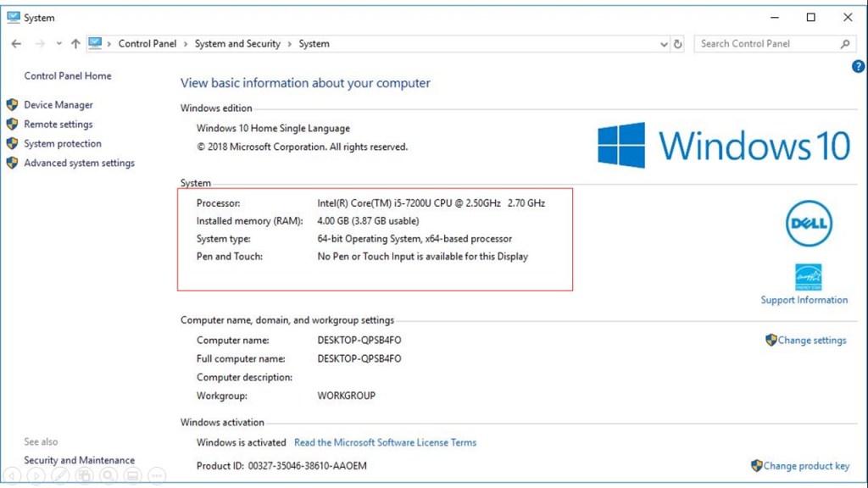Screen dimensions: 868x488
Task: Go back using the back arrow
Action: pos(17,44)
